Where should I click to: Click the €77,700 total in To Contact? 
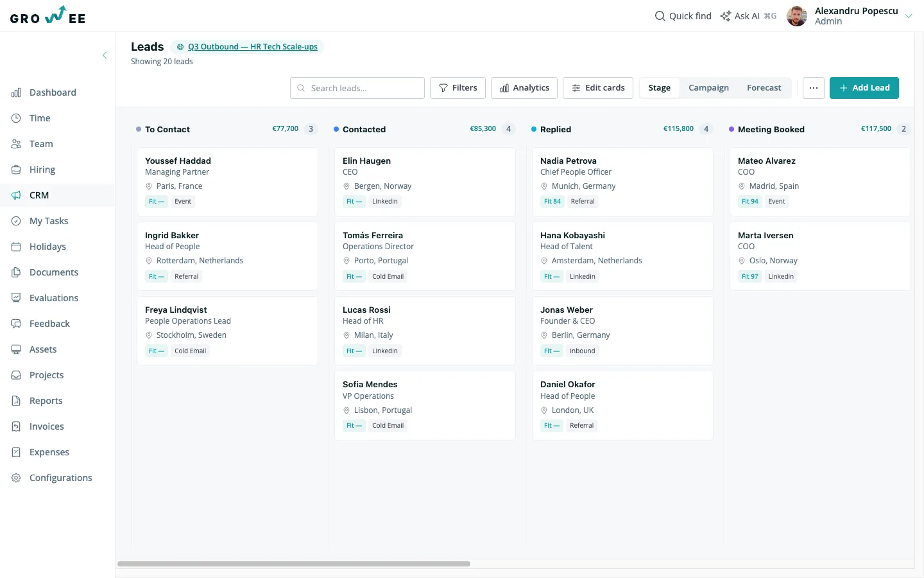[x=286, y=128]
